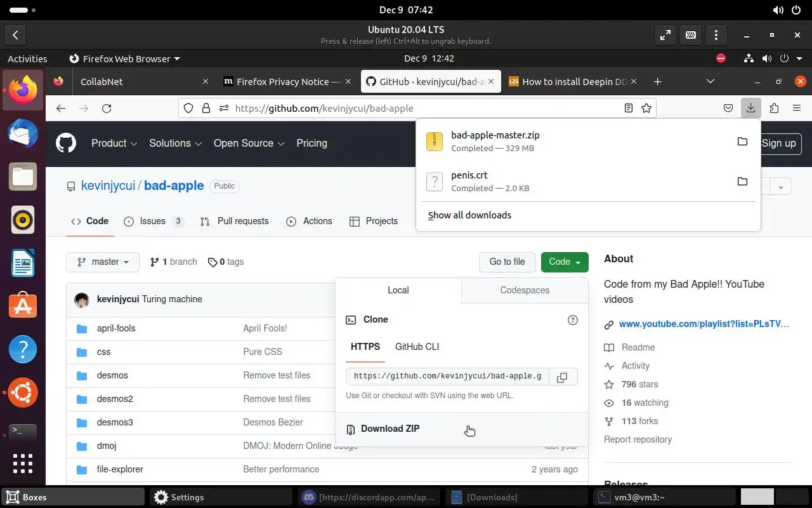Image resolution: width=812 pixels, height=508 pixels.
Task: Show bad-apple-master.zip in folder
Action: (x=742, y=141)
